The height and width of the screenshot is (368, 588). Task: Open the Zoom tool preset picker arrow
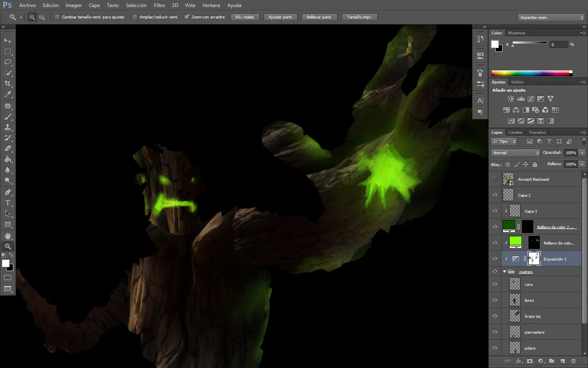point(21,17)
